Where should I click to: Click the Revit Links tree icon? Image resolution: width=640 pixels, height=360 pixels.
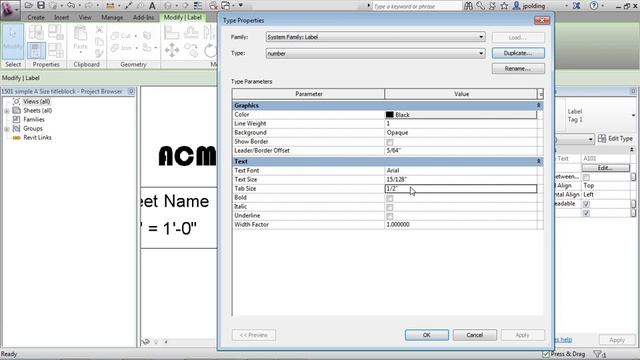pos(16,138)
